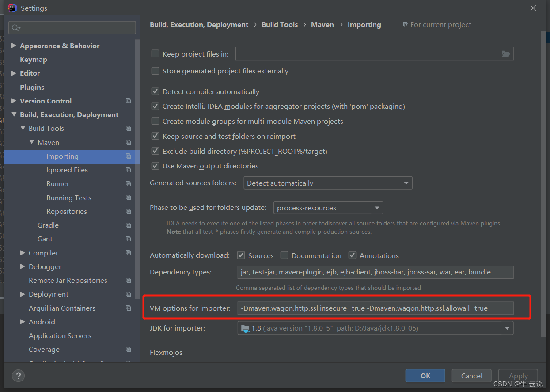
Task: Click the project-level icon beside Maven
Action: [x=128, y=142]
